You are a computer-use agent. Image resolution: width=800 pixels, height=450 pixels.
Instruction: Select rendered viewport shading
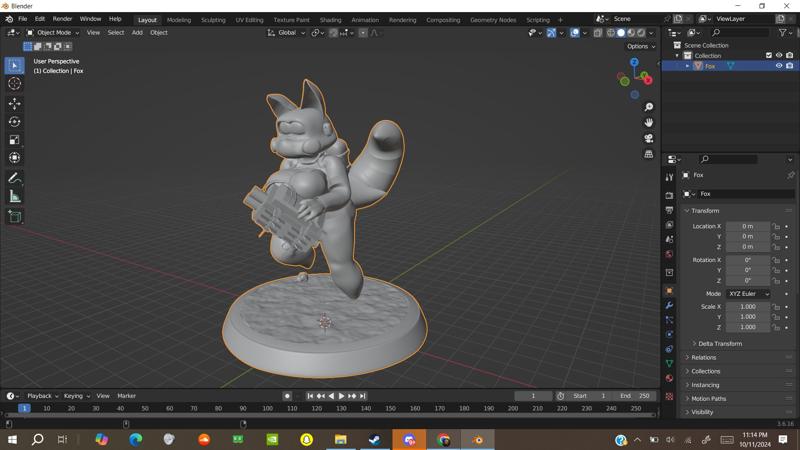coord(641,33)
